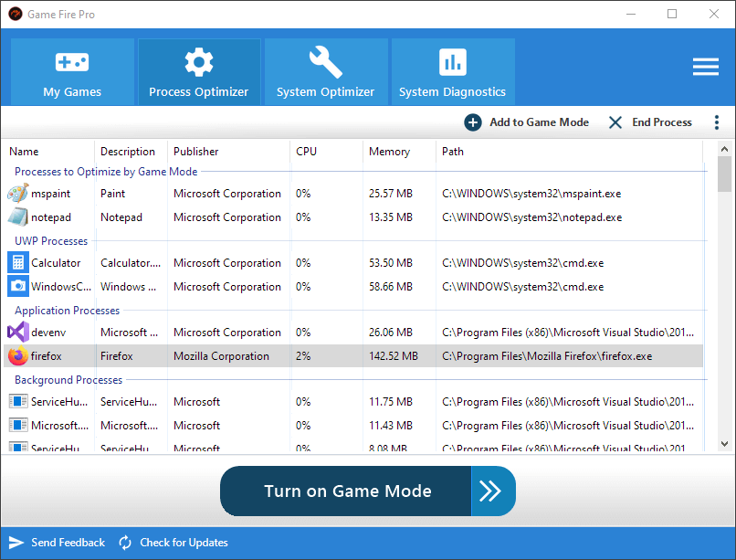736x560 pixels.
Task: Open the System Optimizer tab
Action: (326, 72)
